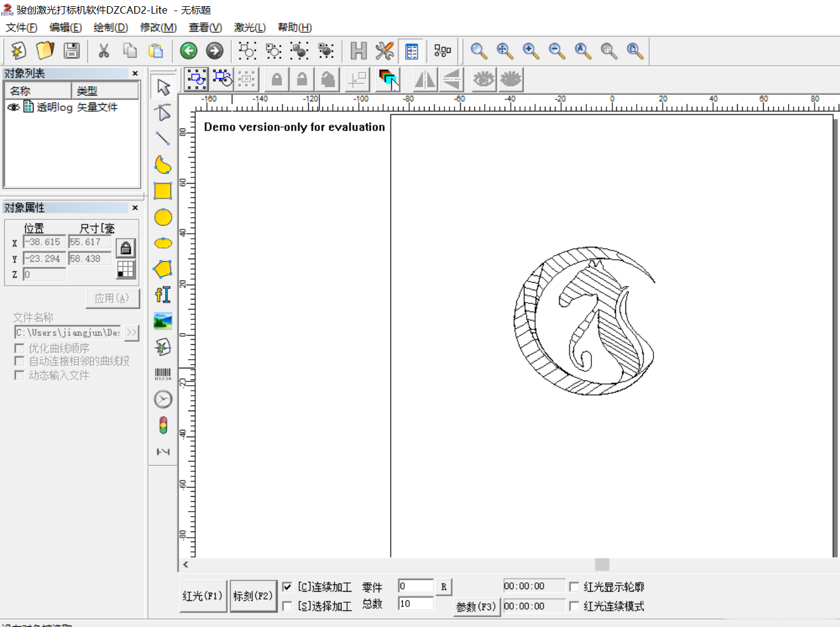Click the position reference point grid icon

pyautogui.click(x=126, y=269)
